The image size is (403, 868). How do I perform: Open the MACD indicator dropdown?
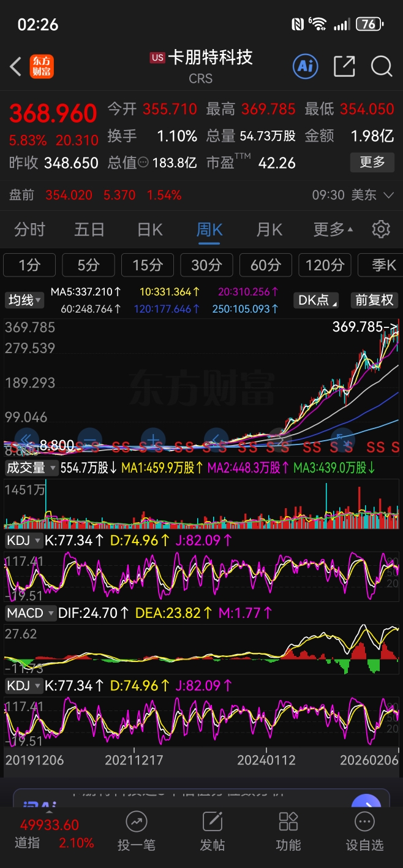[31, 613]
